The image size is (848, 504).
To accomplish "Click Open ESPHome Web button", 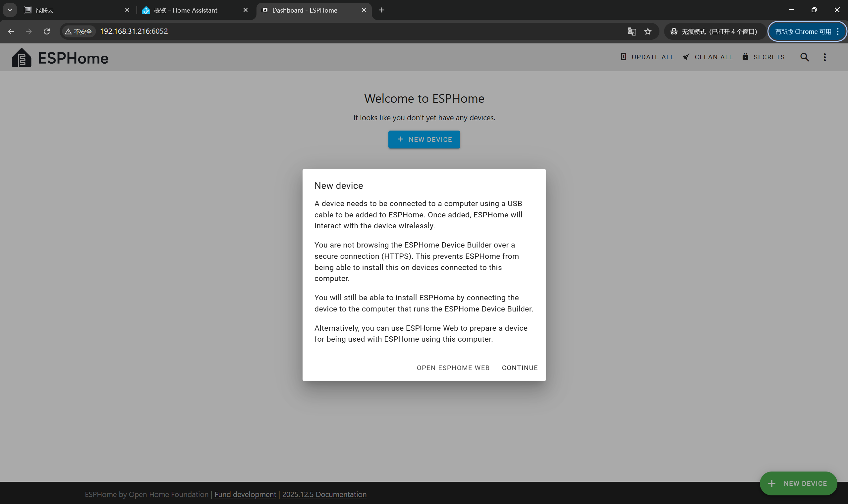I will pyautogui.click(x=453, y=368).
